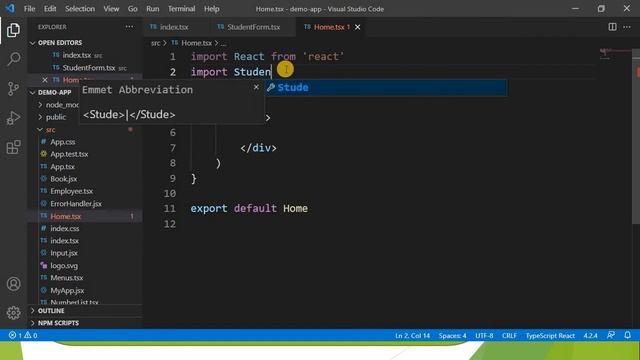Click the VS Code logo icon
Image resolution: width=640 pixels, height=360 pixels.
10,8
